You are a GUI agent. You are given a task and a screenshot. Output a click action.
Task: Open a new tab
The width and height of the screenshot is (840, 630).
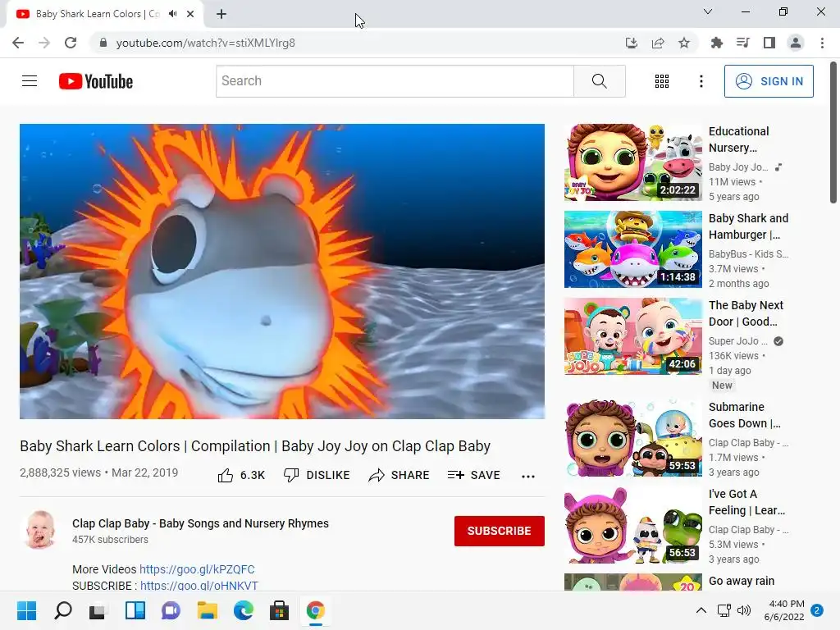tap(221, 14)
